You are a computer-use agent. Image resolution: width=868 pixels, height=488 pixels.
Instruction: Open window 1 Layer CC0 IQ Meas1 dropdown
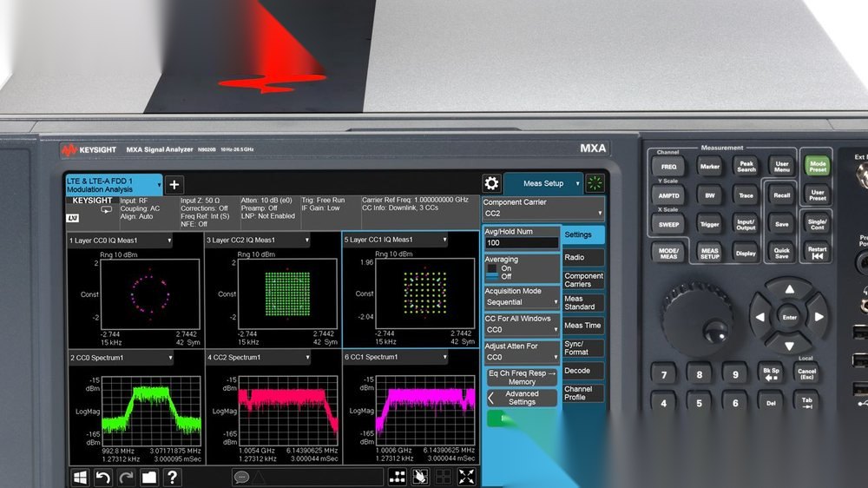pyautogui.click(x=120, y=241)
